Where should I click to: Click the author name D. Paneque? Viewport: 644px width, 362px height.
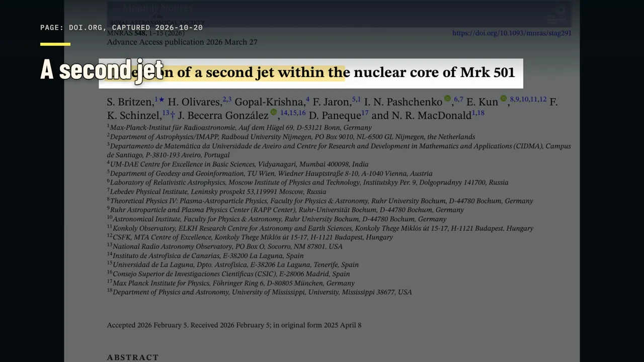pyautogui.click(x=335, y=116)
